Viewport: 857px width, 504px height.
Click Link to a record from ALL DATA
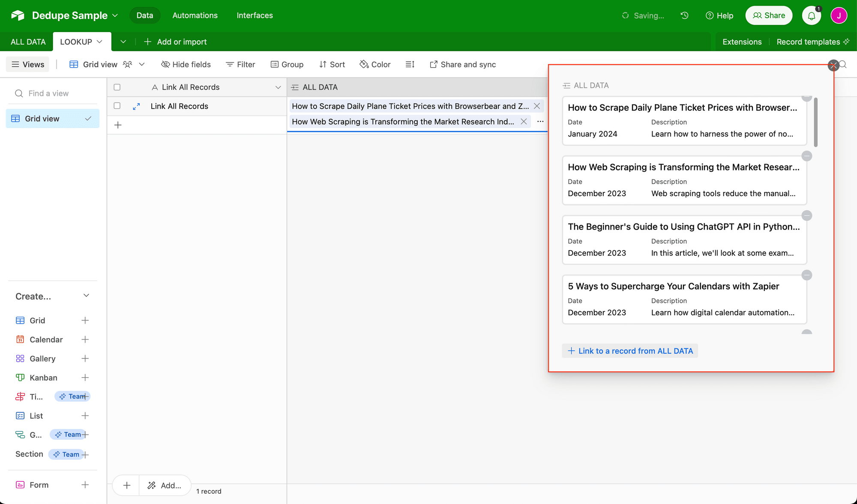click(x=630, y=351)
